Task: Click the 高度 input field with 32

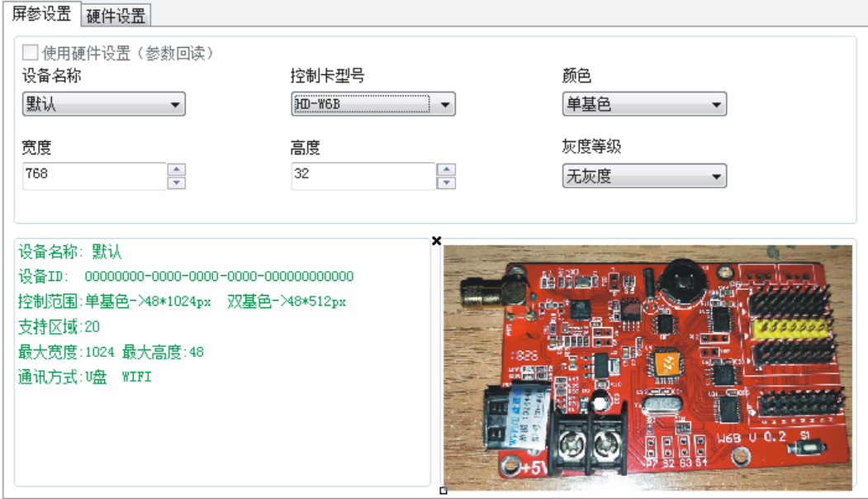Action: [363, 175]
